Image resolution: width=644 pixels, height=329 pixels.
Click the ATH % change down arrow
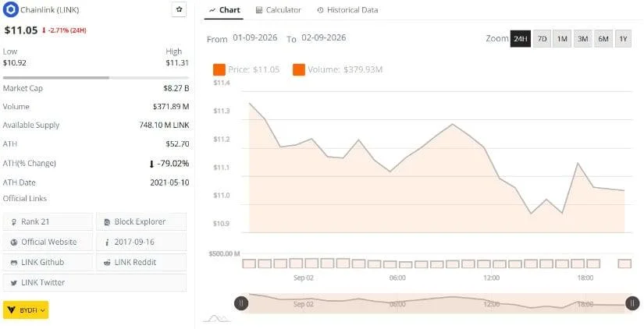tap(151, 164)
